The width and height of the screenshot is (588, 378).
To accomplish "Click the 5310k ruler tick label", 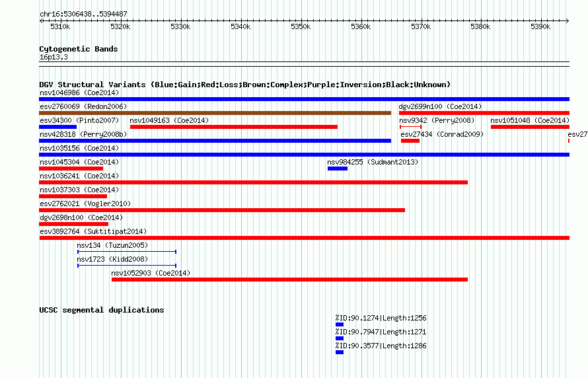I will (60, 26).
